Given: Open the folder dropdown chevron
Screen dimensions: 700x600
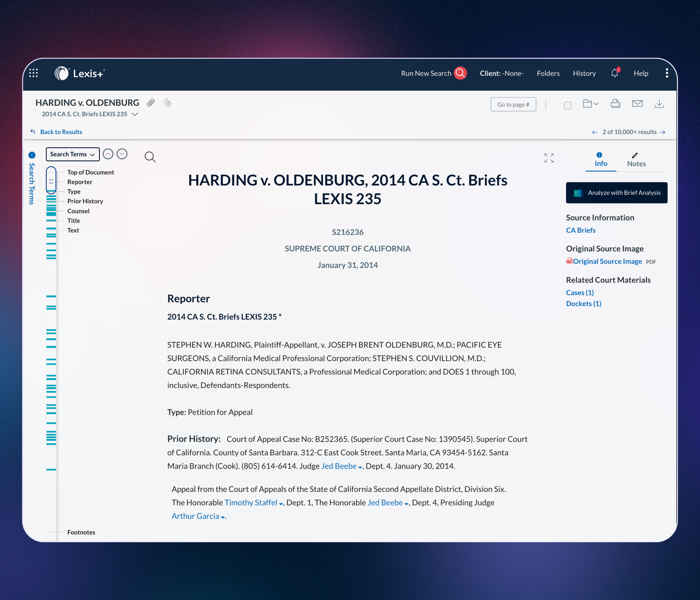Looking at the screenshot, I should pyautogui.click(x=596, y=104).
